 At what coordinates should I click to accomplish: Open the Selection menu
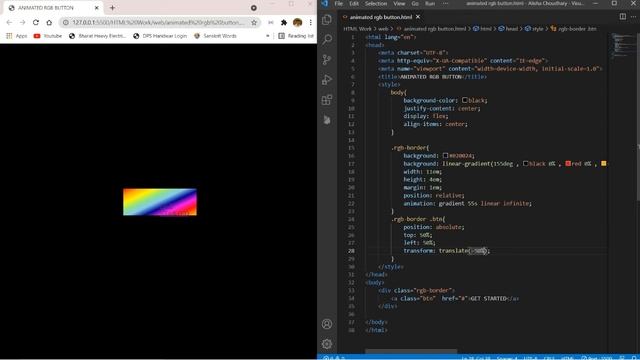point(376,3)
